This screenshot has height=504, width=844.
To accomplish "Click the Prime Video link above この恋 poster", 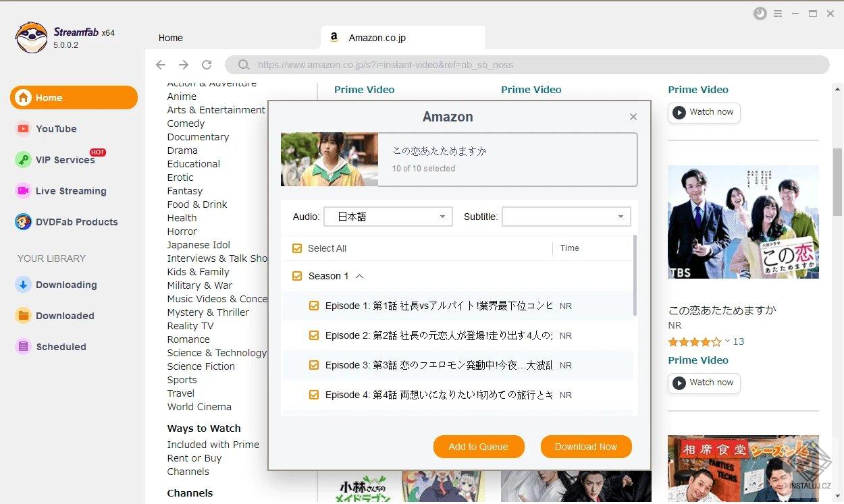I will (698, 90).
